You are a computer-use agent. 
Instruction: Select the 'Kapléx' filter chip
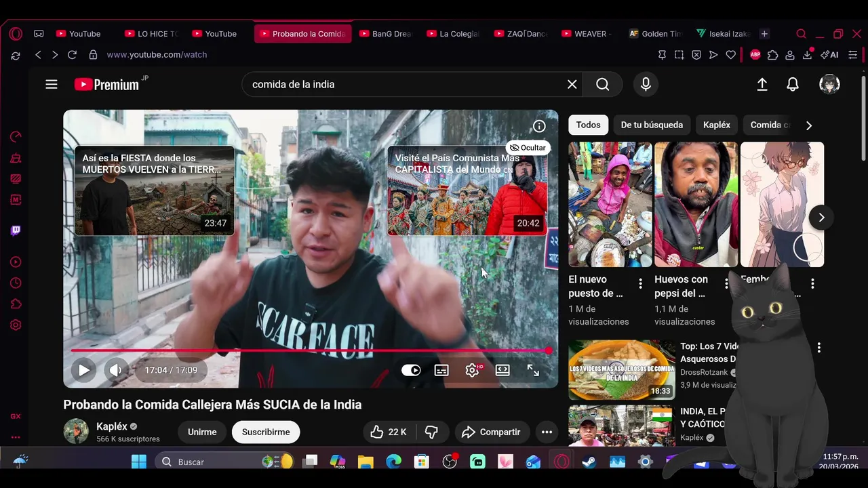(x=717, y=125)
